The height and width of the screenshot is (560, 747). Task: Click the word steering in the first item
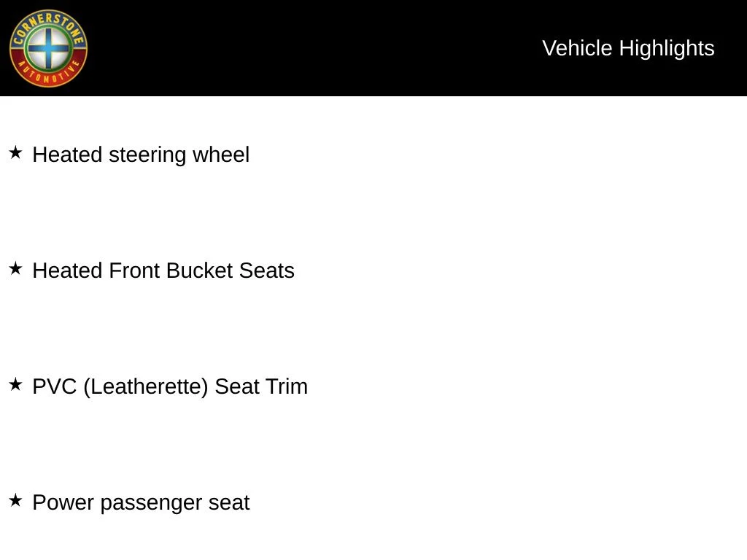(x=147, y=155)
